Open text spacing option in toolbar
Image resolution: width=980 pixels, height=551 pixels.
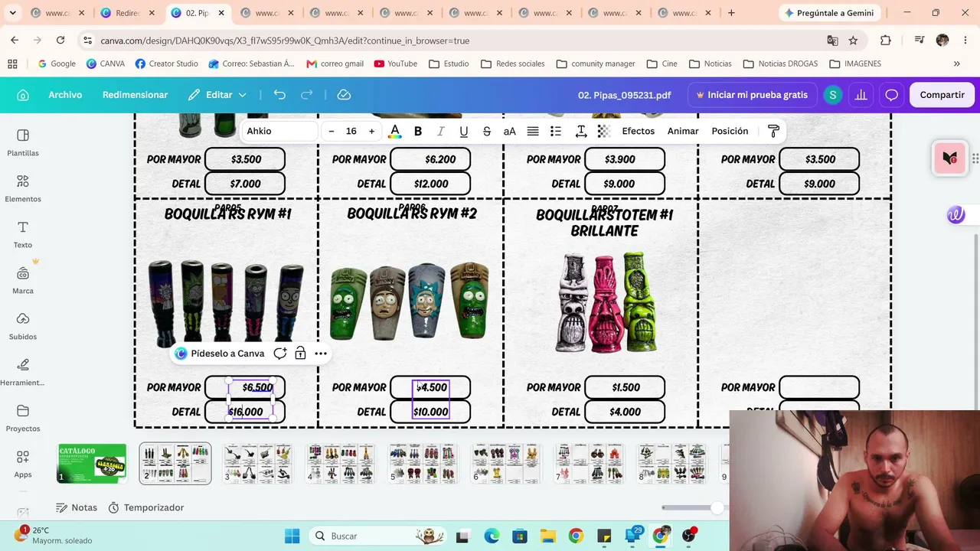[581, 131]
